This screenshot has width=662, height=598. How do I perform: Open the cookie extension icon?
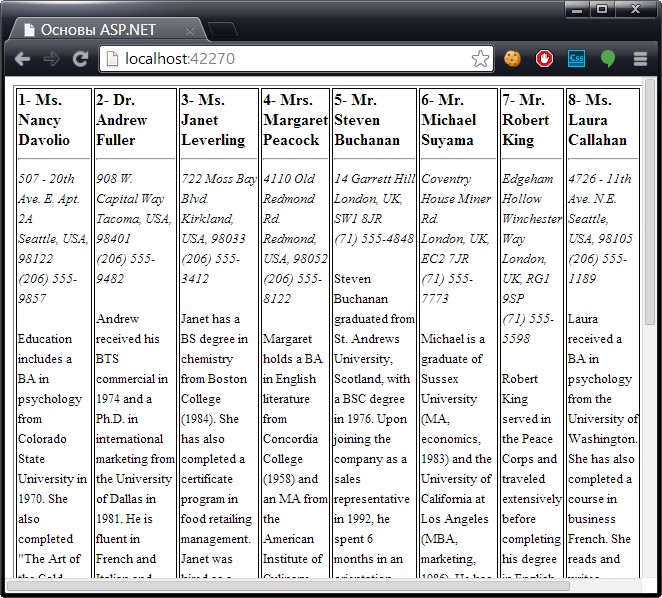coord(512,59)
